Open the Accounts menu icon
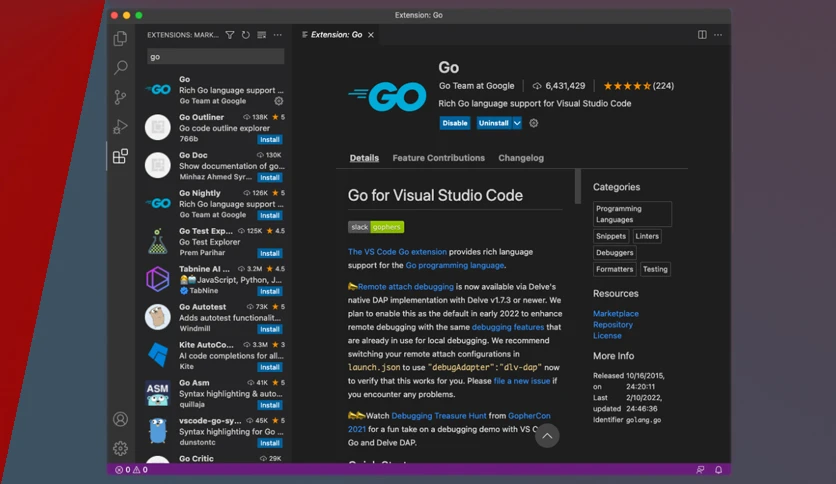The image size is (836, 484). click(120, 419)
